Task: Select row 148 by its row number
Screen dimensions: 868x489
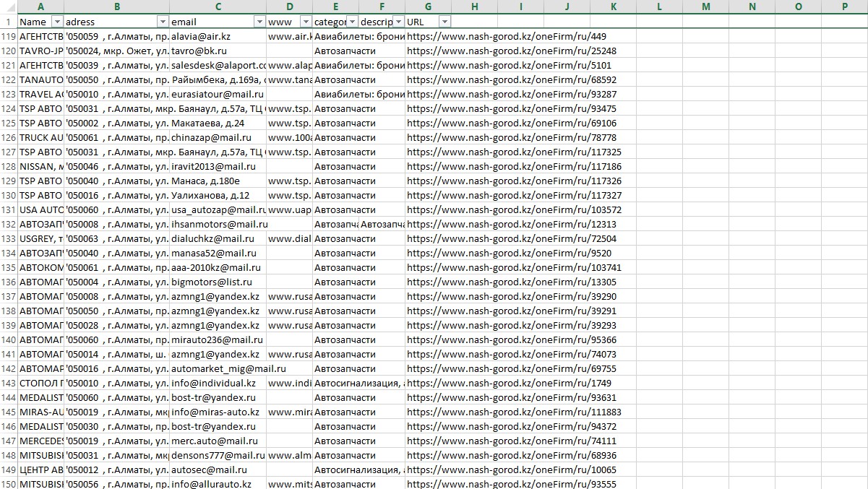Action: click(9, 455)
